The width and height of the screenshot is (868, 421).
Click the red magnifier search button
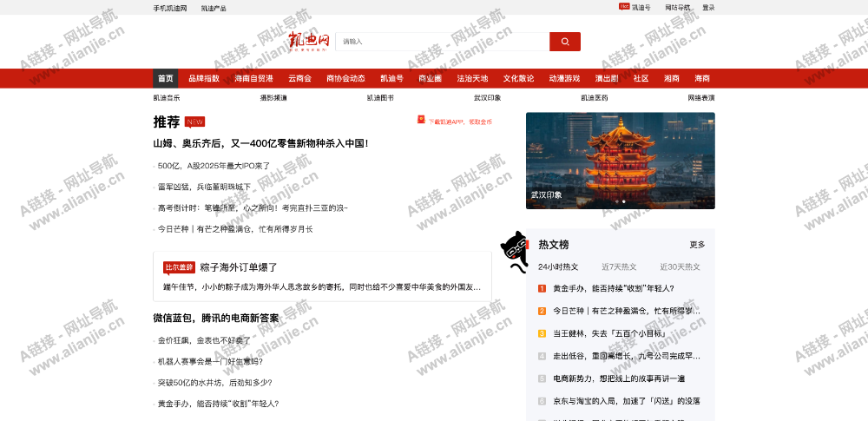pyautogui.click(x=565, y=42)
